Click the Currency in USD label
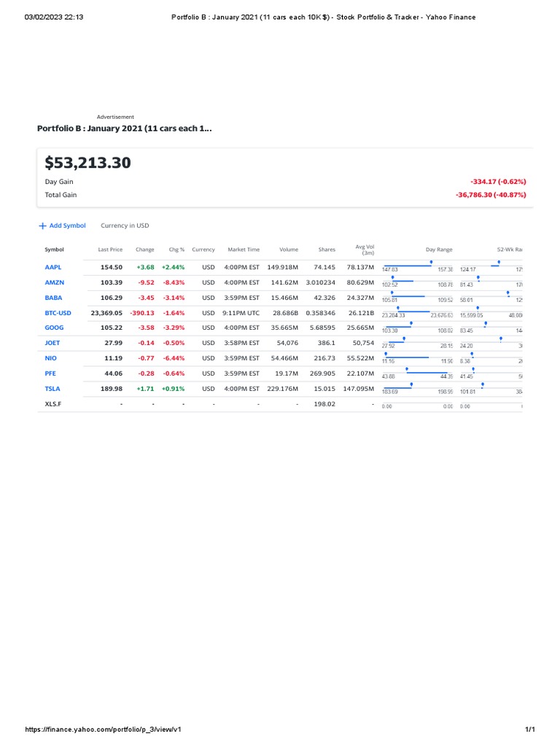Screen dimensions: 560x747 pyautogui.click(x=125, y=225)
